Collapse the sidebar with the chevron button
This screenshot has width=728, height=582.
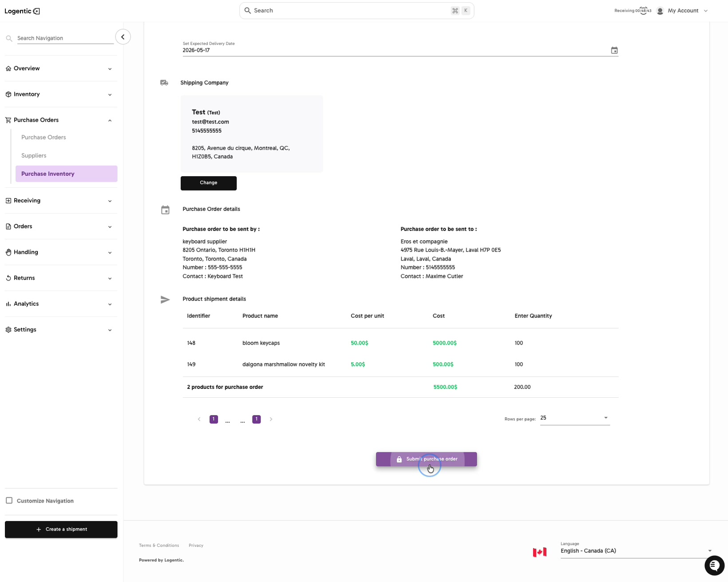click(123, 37)
